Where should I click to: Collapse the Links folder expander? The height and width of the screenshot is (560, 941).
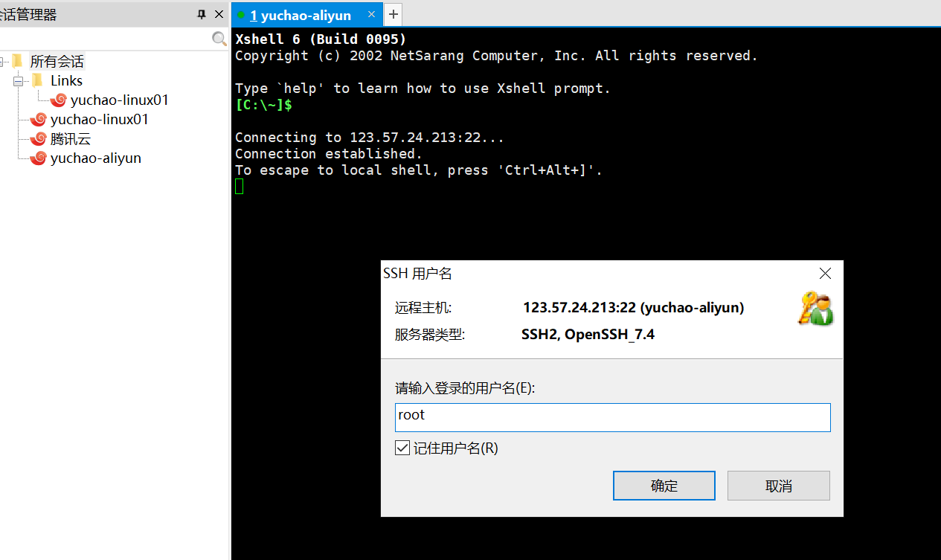[18, 81]
